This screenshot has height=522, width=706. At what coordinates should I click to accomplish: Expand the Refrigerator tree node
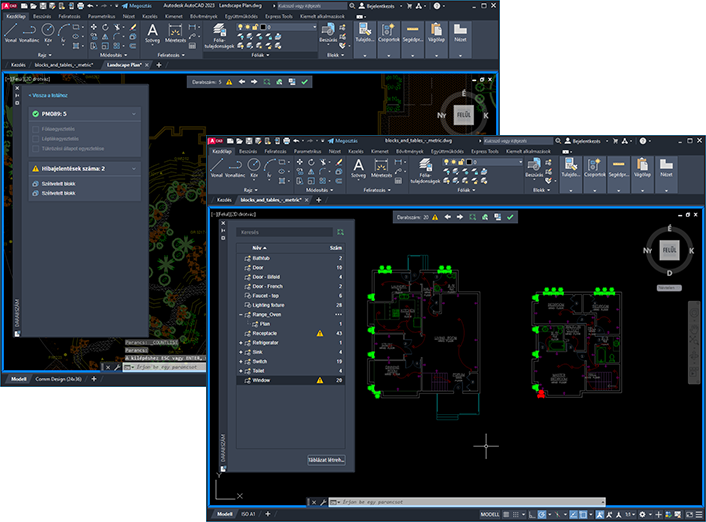click(241, 343)
